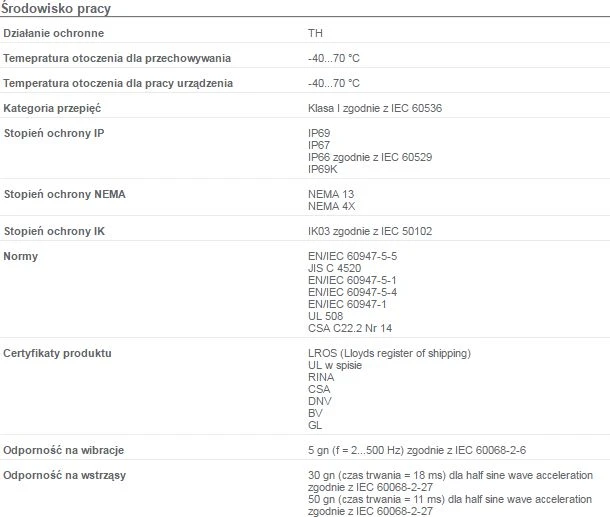
Task: Select the storage temperature -40...70 °C value
Action: coord(334,58)
